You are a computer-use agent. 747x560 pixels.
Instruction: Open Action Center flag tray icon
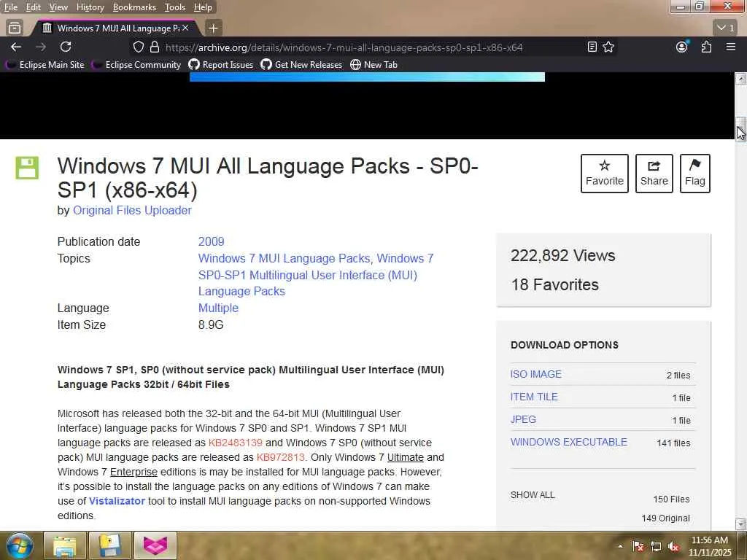pyautogui.click(x=638, y=547)
